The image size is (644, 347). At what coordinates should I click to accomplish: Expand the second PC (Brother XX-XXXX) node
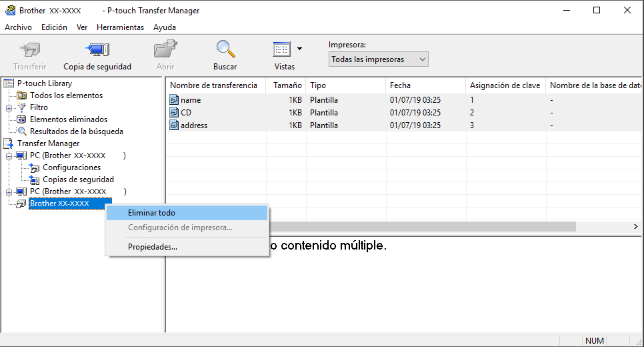pyautogui.click(x=9, y=192)
